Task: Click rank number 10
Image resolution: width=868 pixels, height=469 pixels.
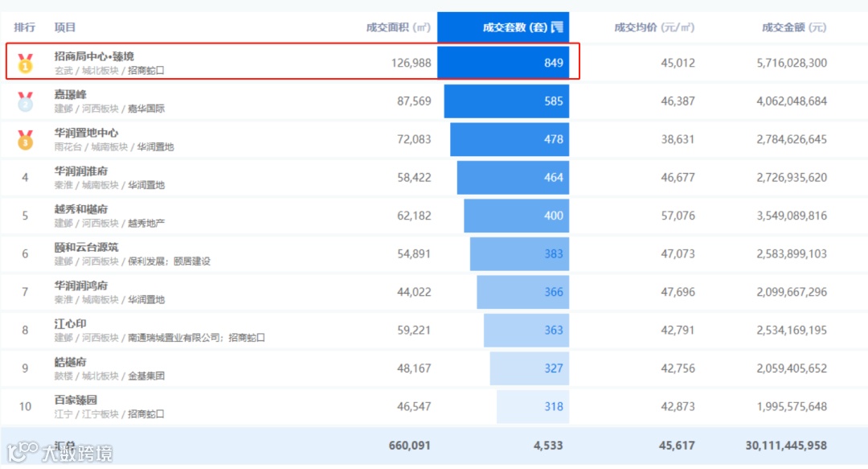Action: 25,407
